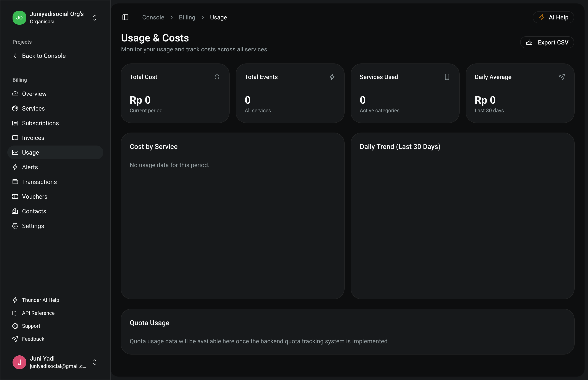Expand the Juni Yadi account menu chevrons
The height and width of the screenshot is (380, 588).
click(95, 362)
